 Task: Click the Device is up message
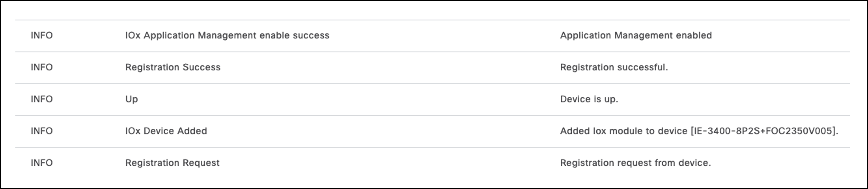[x=589, y=99]
